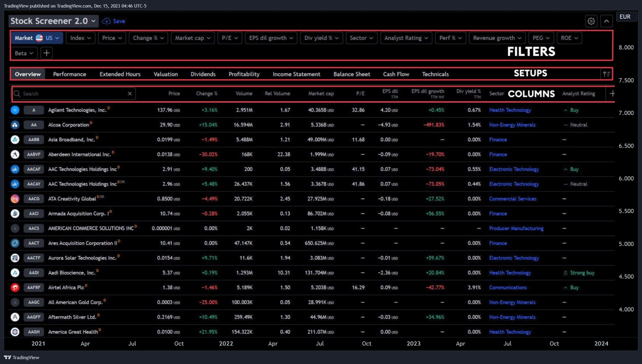Click the Aftermath Silver logo icon
This screenshot has height=364, width=642.
pos(15,317)
